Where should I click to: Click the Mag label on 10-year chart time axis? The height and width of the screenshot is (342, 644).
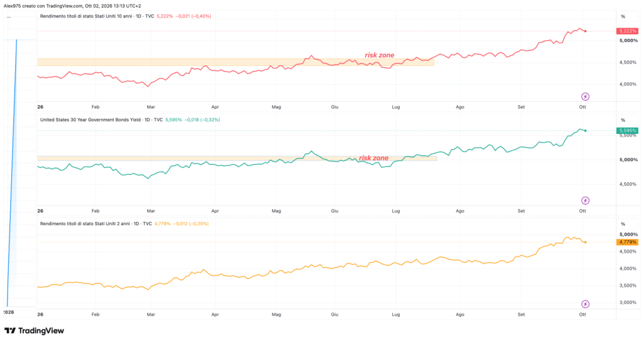click(277, 107)
